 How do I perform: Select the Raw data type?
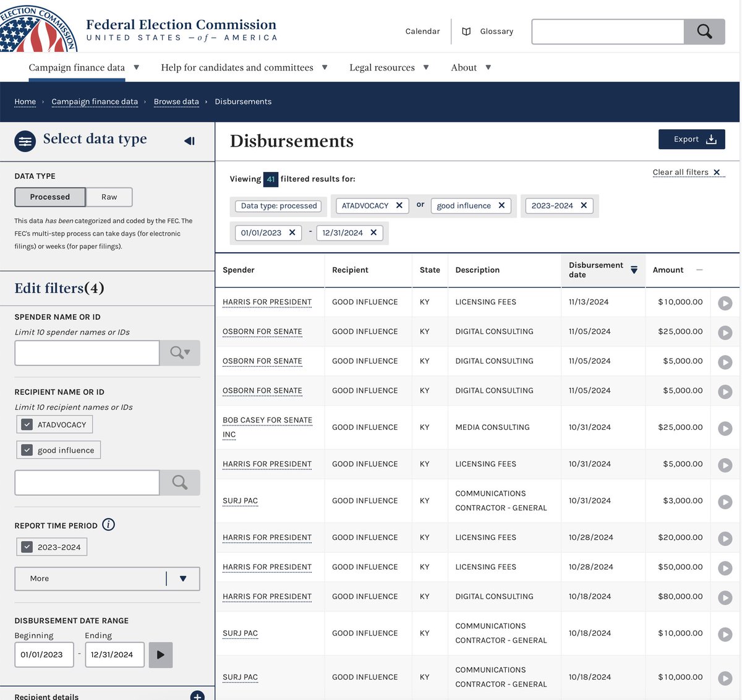click(x=109, y=197)
